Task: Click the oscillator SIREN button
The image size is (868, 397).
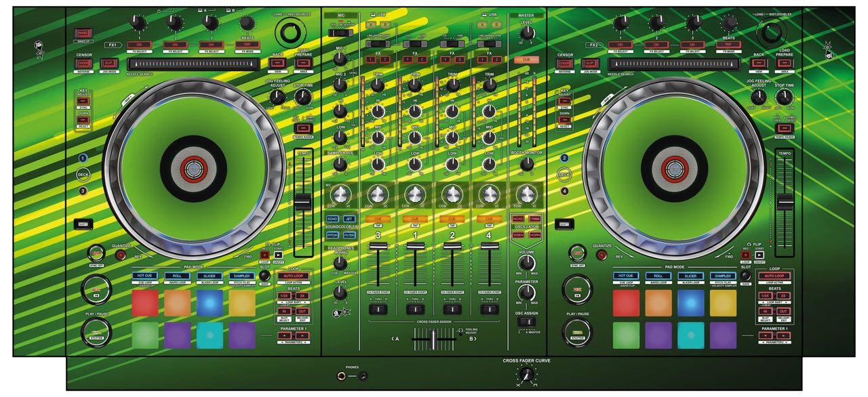Action: point(518,235)
